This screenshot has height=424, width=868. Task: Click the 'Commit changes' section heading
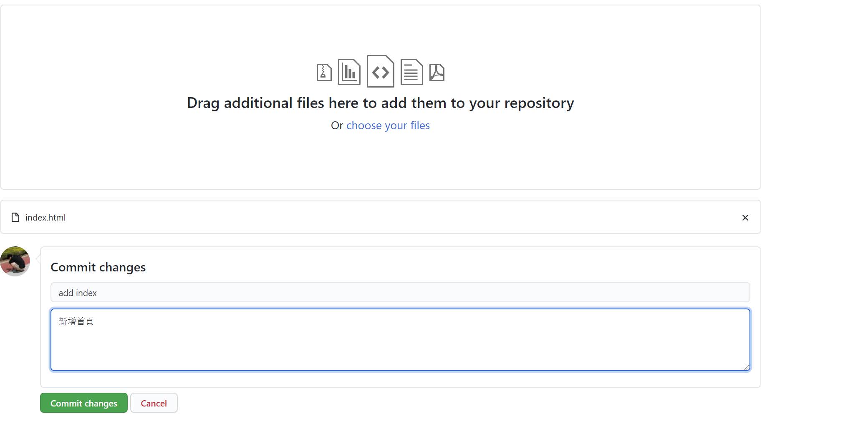[98, 267]
